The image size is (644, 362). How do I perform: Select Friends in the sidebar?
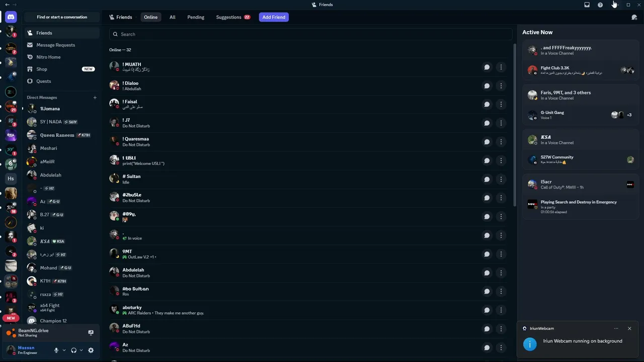point(62,33)
